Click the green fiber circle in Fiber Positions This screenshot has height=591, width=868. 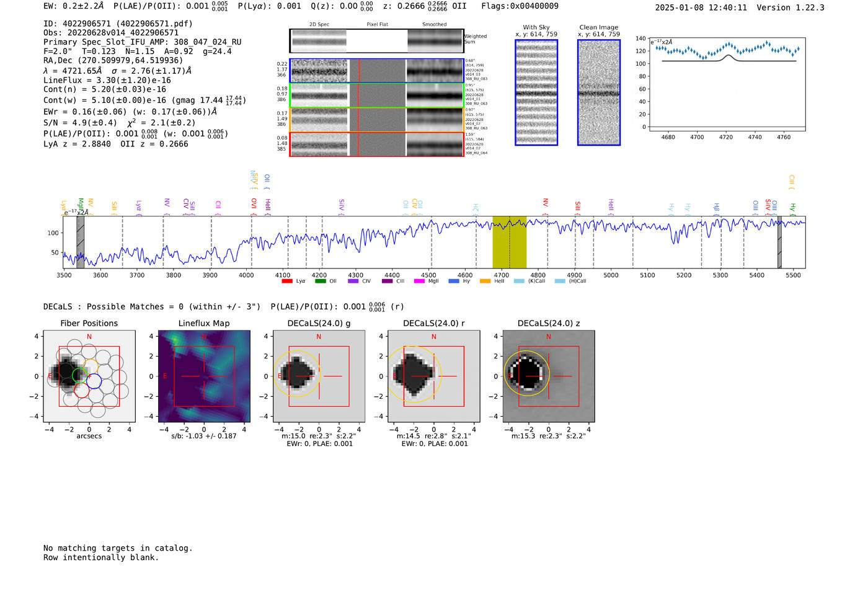[x=79, y=375]
